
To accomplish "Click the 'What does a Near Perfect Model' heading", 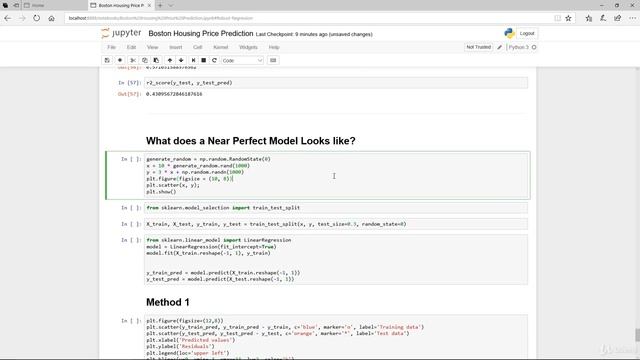I will 251,141.
